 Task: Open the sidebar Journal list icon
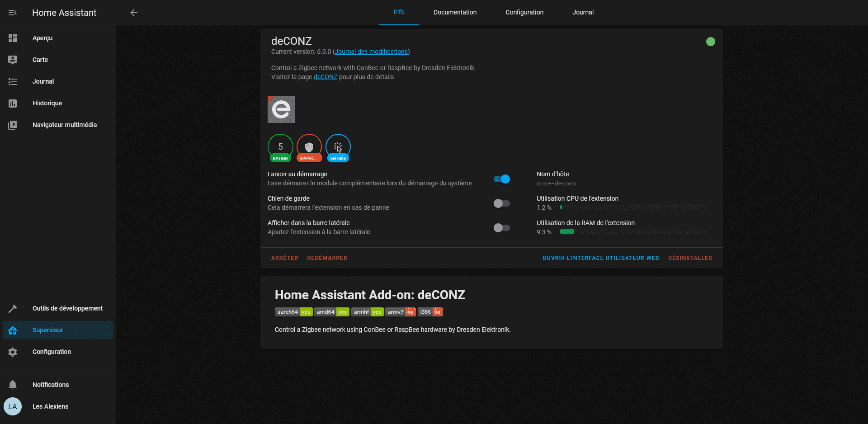click(13, 81)
